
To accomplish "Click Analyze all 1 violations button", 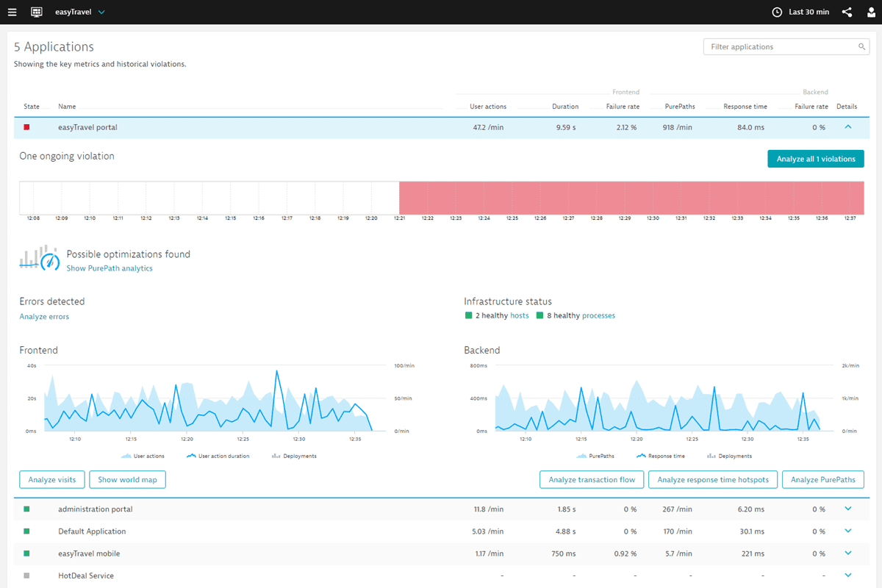I will [816, 159].
